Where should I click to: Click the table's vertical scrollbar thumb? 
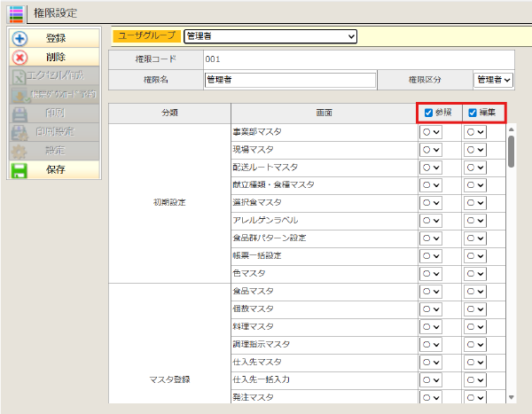pyautogui.click(x=512, y=151)
